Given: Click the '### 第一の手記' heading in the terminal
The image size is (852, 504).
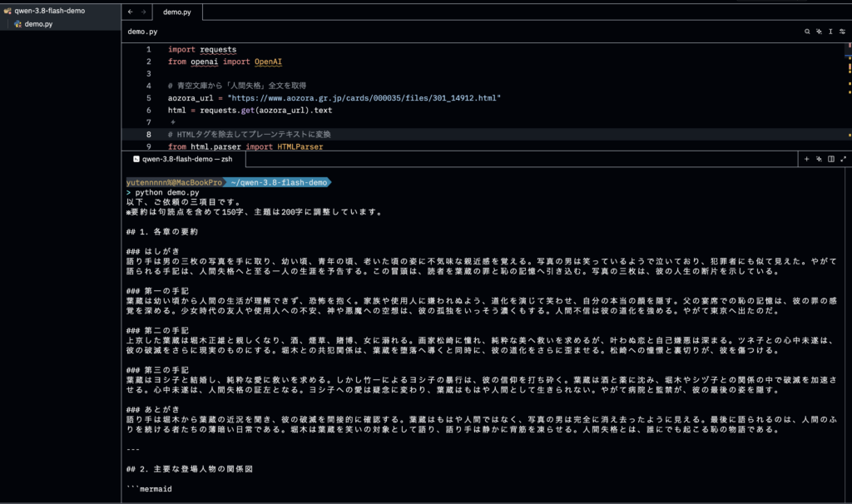Looking at the screenshot, I should tap(157, 290).
